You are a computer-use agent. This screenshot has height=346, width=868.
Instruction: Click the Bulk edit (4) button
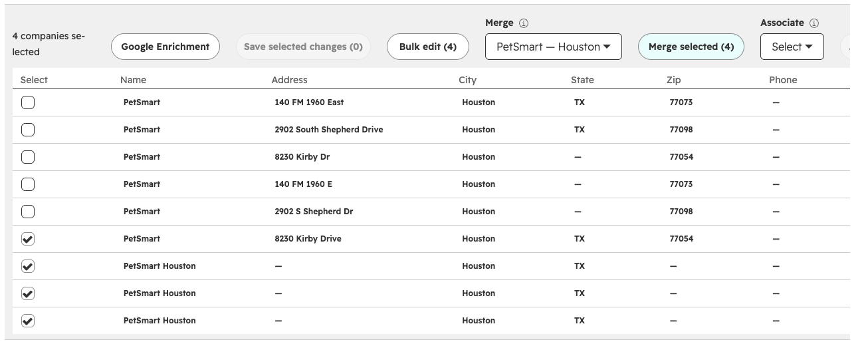point(428,47)
